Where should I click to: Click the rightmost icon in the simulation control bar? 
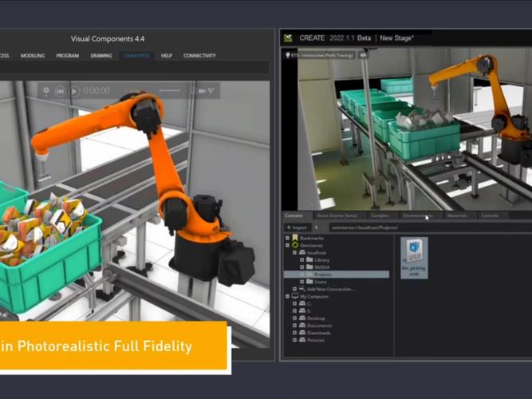(x=211, y=91)
